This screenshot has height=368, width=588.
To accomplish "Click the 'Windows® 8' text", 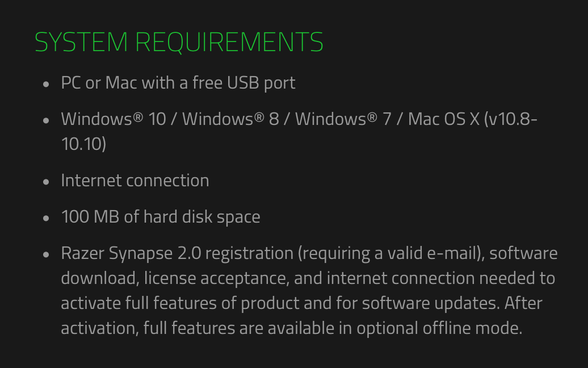I will point(230,119).
